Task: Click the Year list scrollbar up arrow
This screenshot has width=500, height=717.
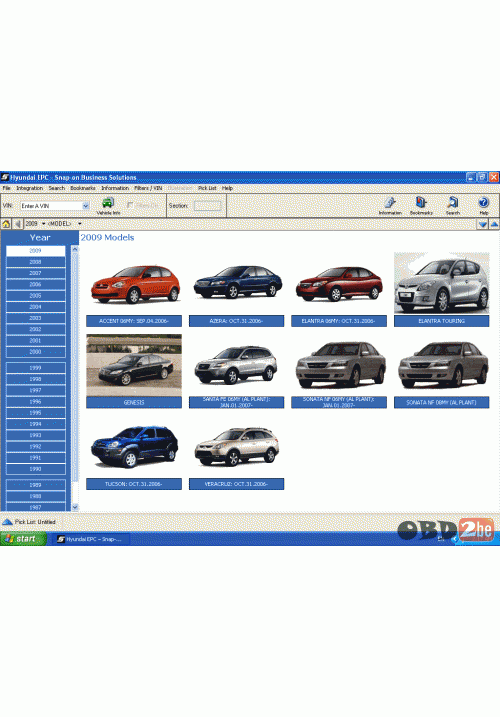Action: (x=75, y=249)
